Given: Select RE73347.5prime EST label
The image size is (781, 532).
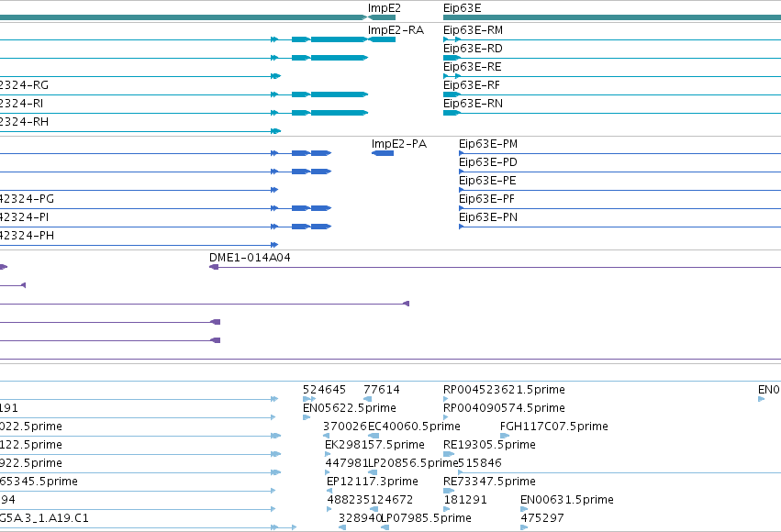Looking at the screenshot, I should pos(489,482).
